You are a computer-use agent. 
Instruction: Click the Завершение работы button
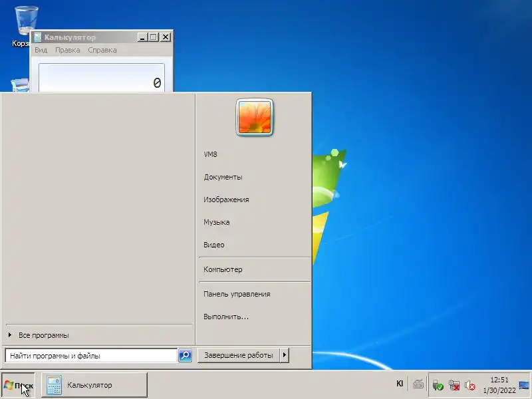pos(239,355)
